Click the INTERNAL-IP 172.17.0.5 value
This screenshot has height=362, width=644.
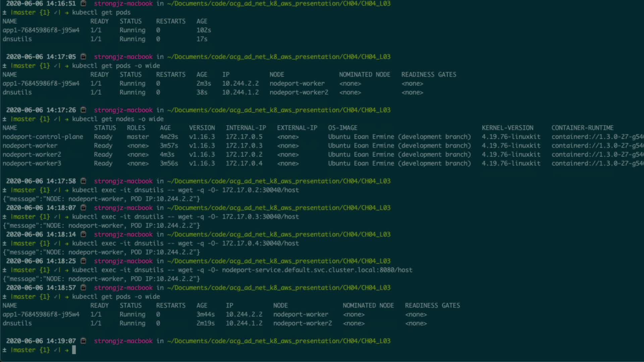click(244, 137)
